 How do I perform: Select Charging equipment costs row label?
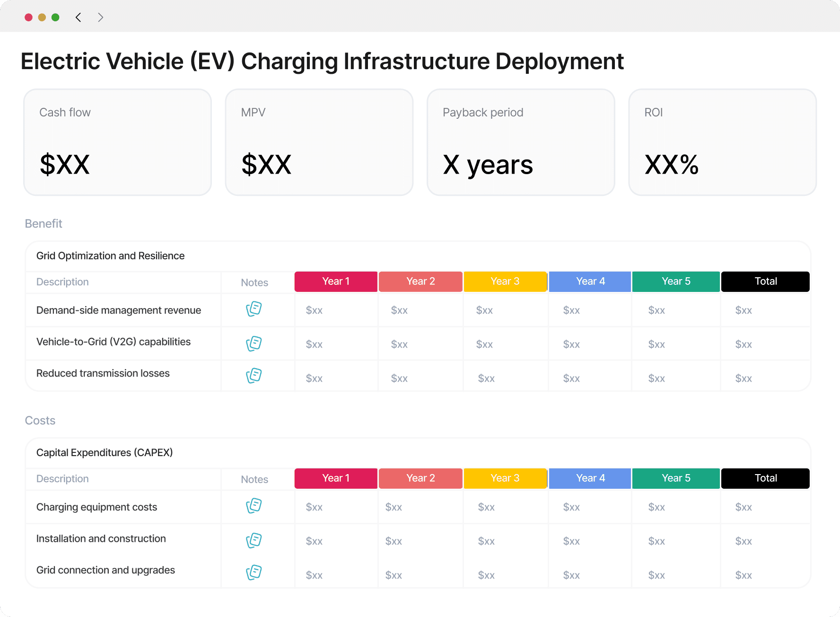(96, 507)
